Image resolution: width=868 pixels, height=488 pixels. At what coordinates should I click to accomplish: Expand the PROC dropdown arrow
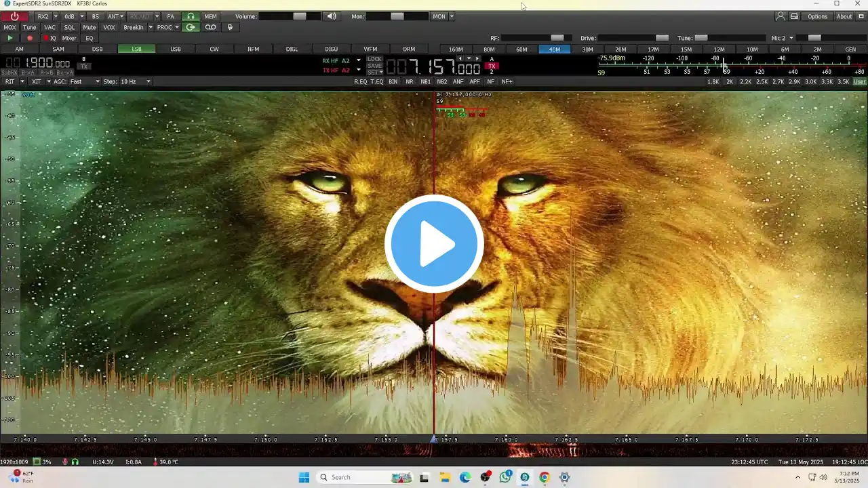point(176,27)
